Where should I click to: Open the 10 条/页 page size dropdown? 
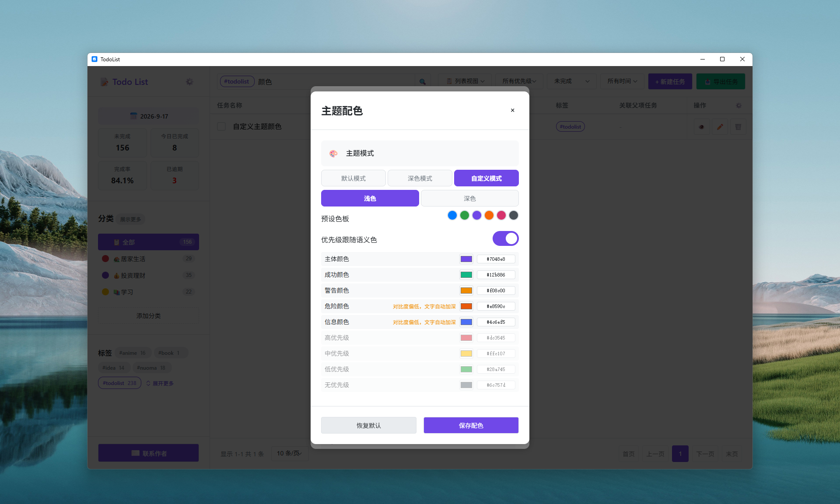point(290,453)
